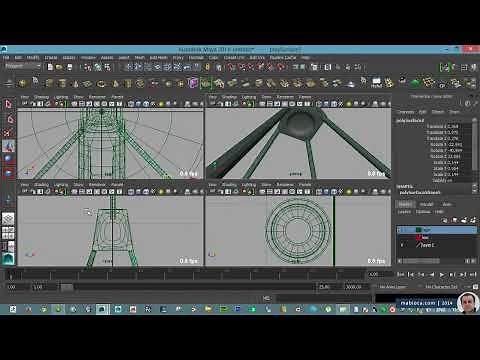The image size is (480, 360).
Task: Click the current time field beside timeline
Action: (x=380, y=275)
